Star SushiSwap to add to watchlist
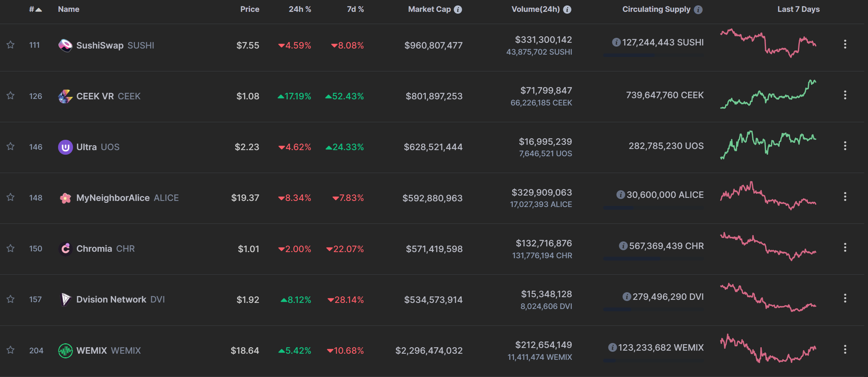 (11, 45)
